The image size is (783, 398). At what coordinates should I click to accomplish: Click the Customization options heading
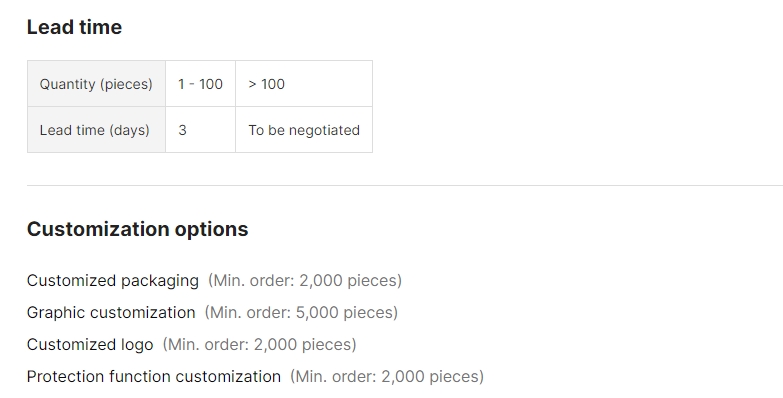(137, 229)
